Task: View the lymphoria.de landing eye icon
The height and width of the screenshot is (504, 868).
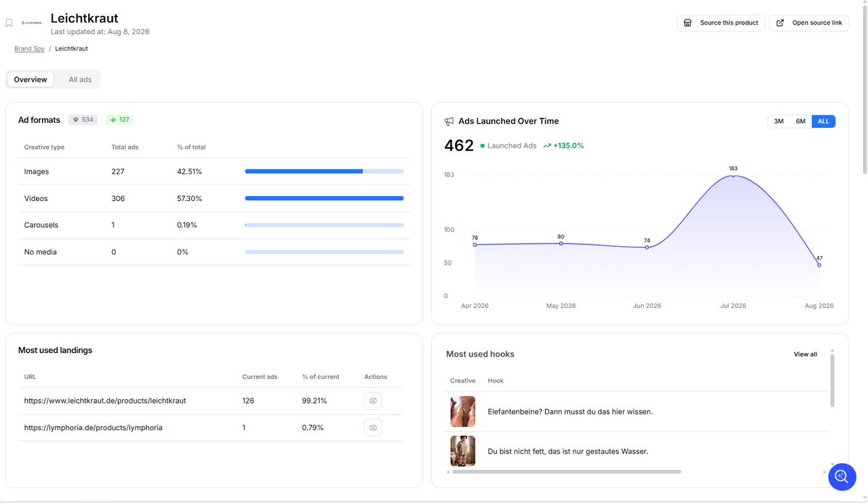Action: (x=373, y=427)
